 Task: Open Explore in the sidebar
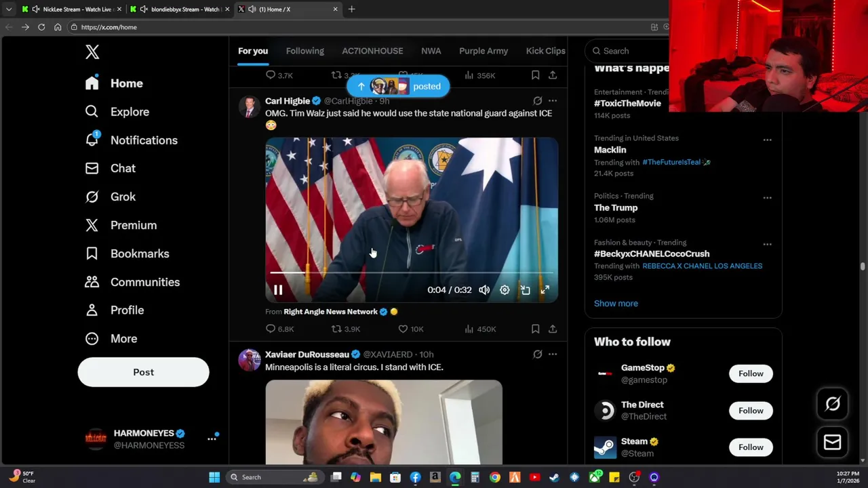117,112
